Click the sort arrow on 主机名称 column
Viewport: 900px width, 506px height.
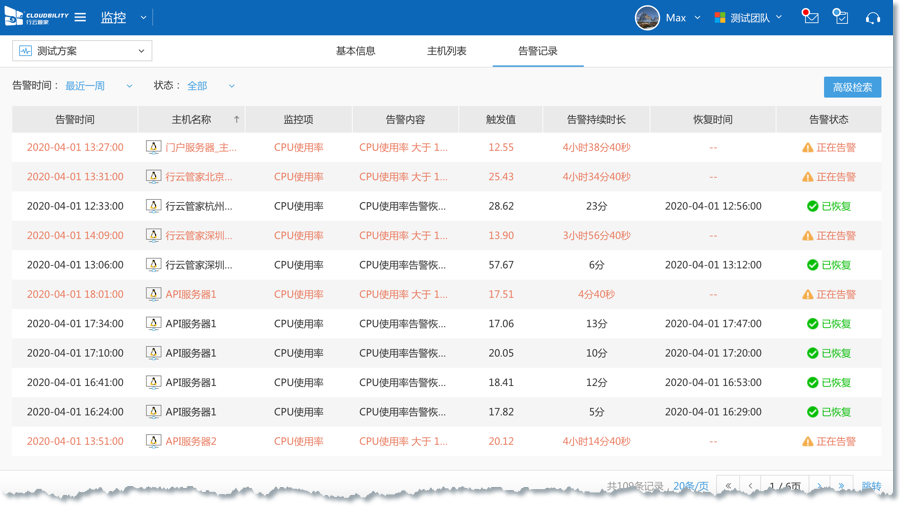[x=237, y=119]
